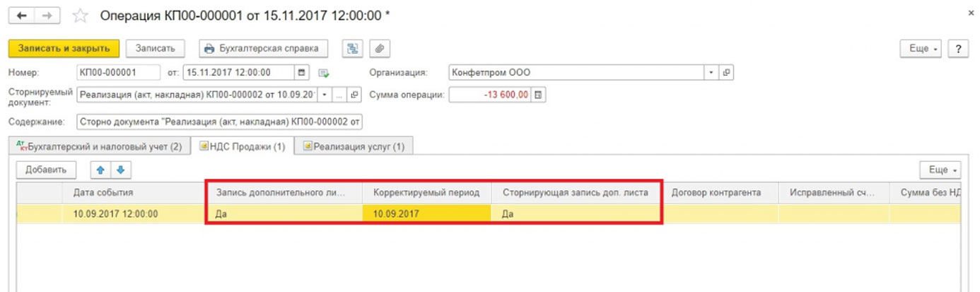The image size is (980, 292).
Task: Open the table Еще menu
Action: (x=940, y=170)
